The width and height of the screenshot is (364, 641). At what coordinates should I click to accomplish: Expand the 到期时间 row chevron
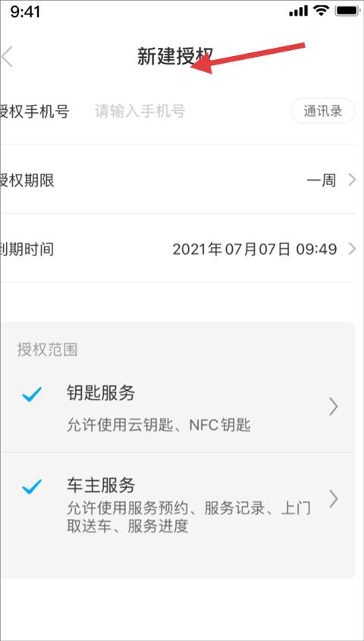pos(352,249)
